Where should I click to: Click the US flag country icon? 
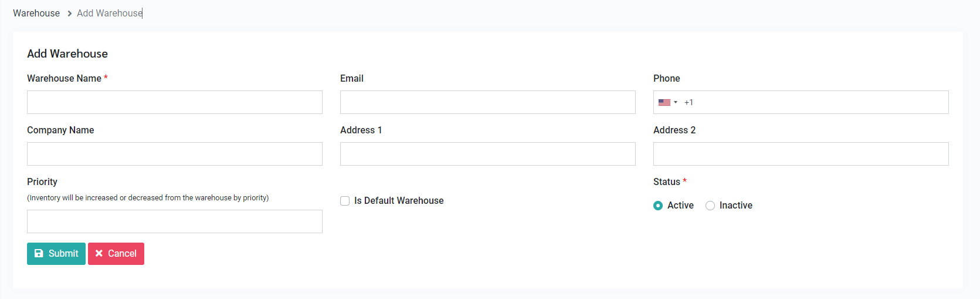click(664, 102)
